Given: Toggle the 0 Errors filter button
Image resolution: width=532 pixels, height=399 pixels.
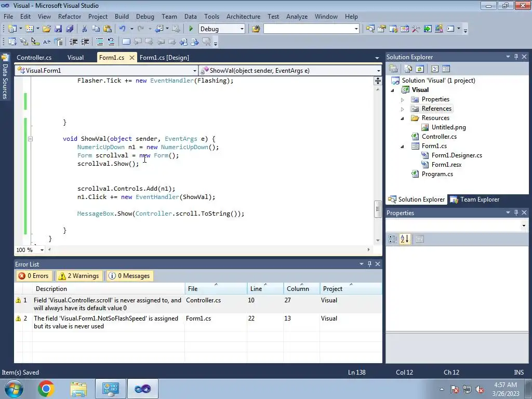Looking at the screenshot, I should click(x=34, y=276).
